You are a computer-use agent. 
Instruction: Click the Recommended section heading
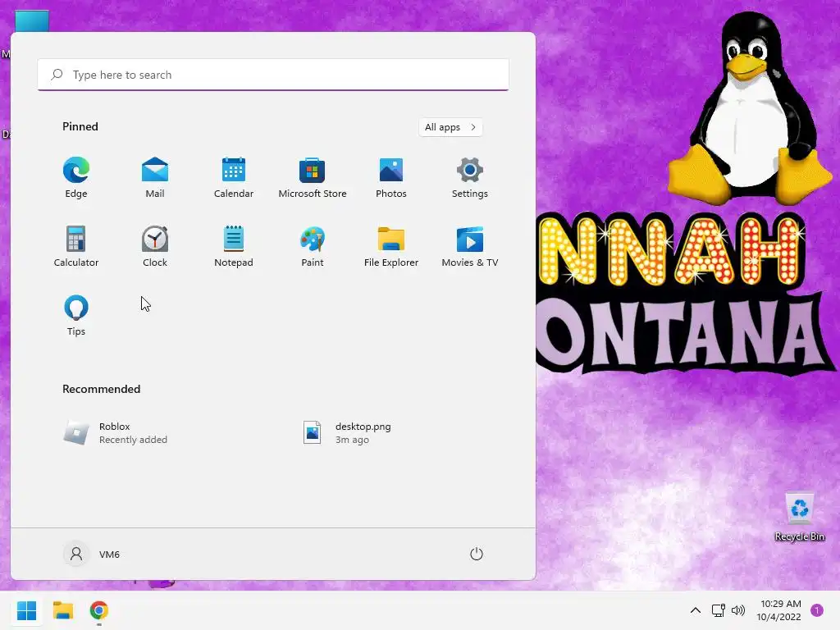tap(101, 389)
